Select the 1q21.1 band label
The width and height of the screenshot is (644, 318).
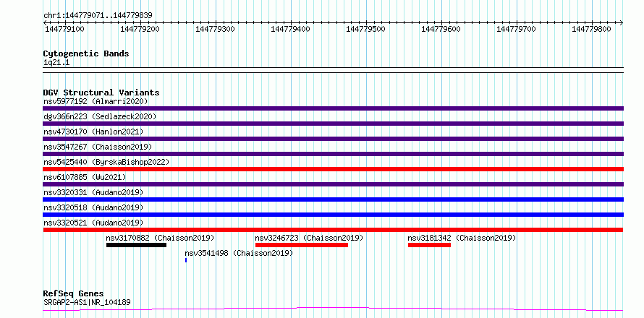pyautogui.click(x=56, y=62)
